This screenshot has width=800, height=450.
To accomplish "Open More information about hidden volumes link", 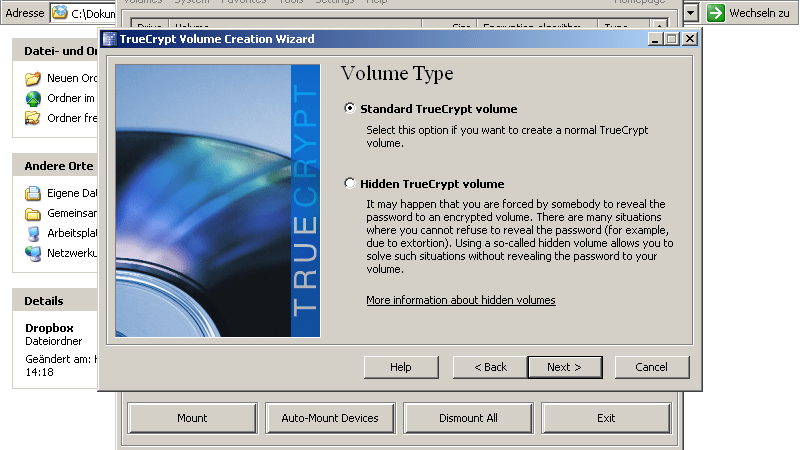I will [461, 300].
